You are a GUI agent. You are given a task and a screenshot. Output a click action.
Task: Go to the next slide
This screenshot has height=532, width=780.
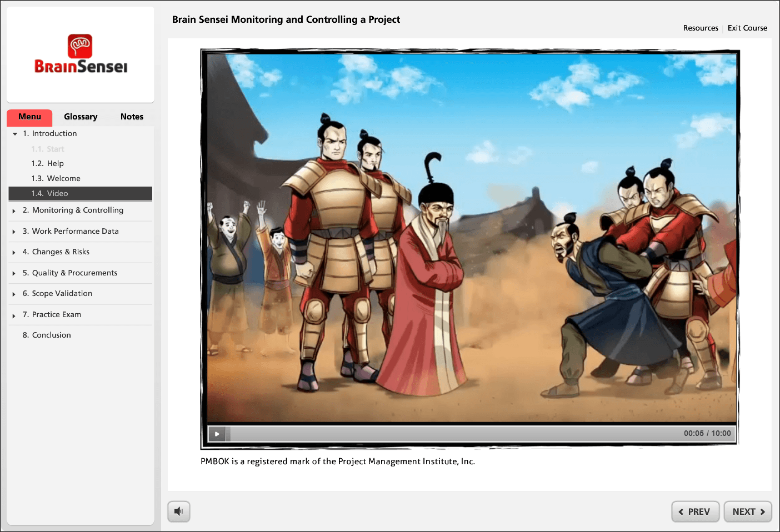click(748, 511)
